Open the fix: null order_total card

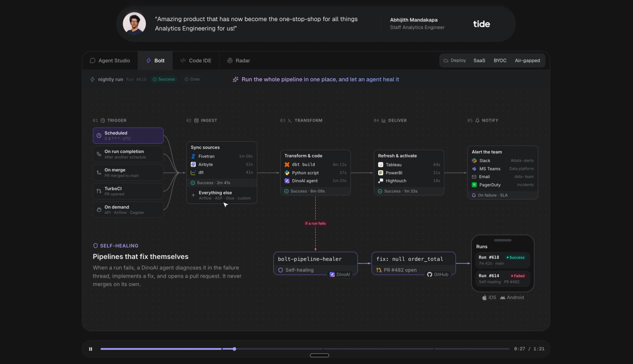[414, 263]
